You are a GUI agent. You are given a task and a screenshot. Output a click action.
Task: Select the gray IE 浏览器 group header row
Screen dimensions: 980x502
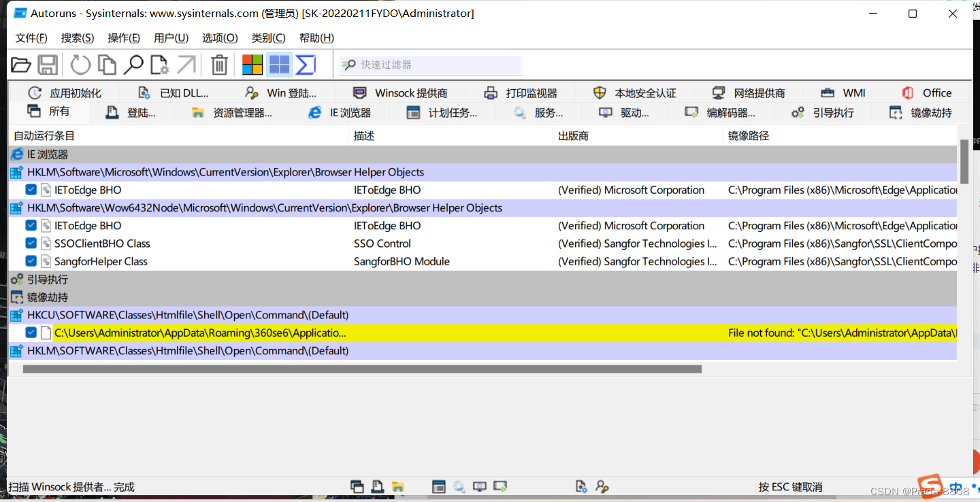[483, 154]
